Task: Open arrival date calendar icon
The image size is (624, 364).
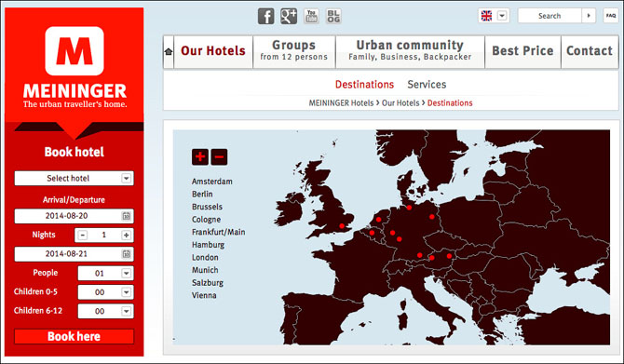Action: click(126, 216)
